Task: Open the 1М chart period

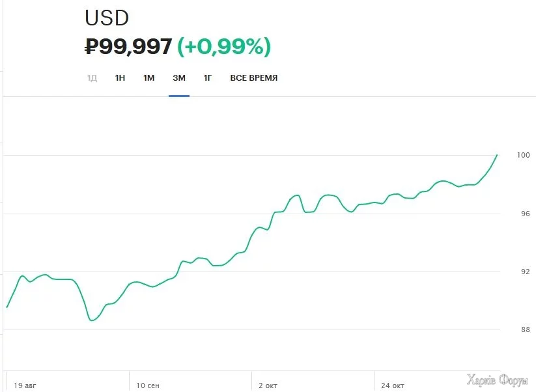Action: click(149, 78)
